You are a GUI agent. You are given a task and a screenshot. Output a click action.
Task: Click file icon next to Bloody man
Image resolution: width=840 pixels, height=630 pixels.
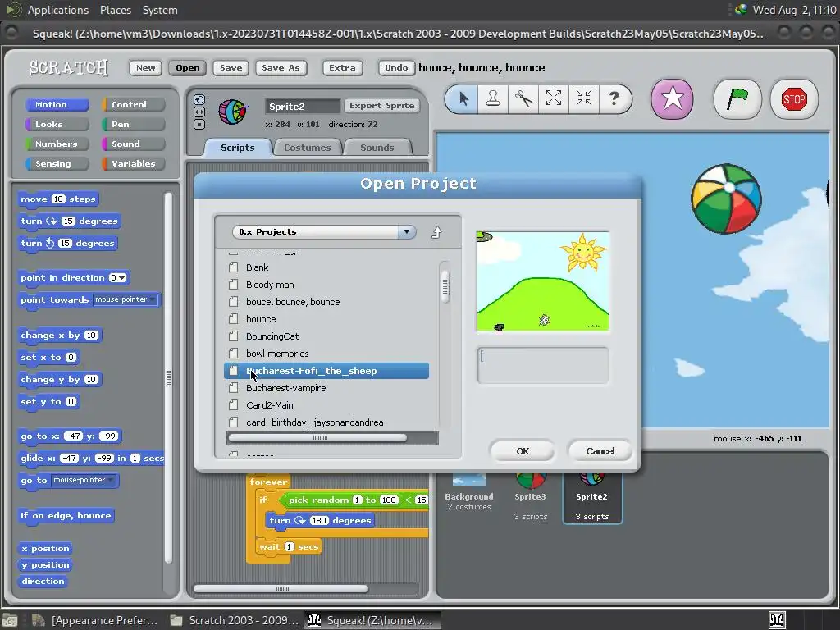(x=233, y=284)
